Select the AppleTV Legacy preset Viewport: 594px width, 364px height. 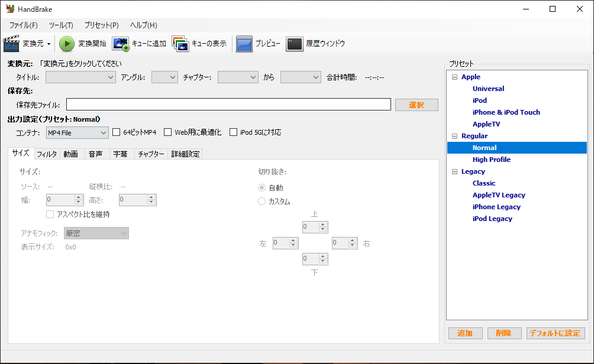pos(499,195)
